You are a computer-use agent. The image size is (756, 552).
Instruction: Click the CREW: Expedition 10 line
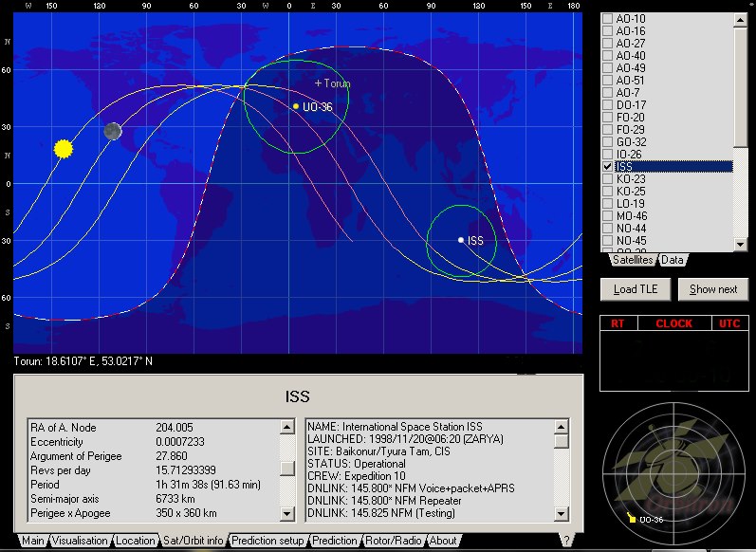coord(357,476)
